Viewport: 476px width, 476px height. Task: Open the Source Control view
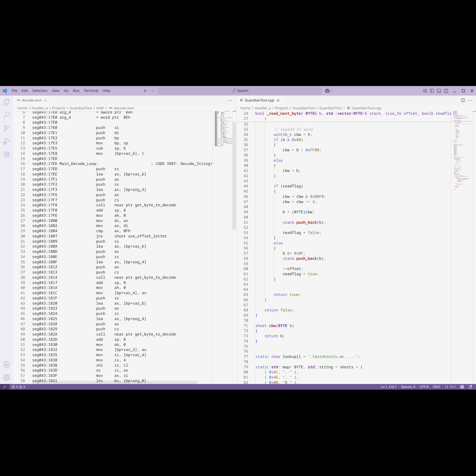[6, 128]
